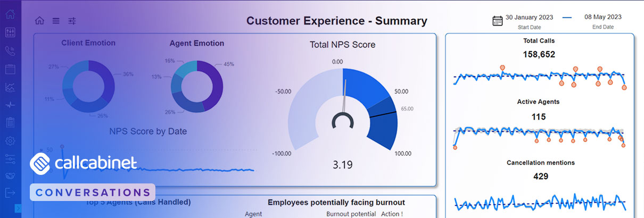Click the Total NPS Score gauge needle
Viewport: 644px width, 218px height.
point(345,96)
